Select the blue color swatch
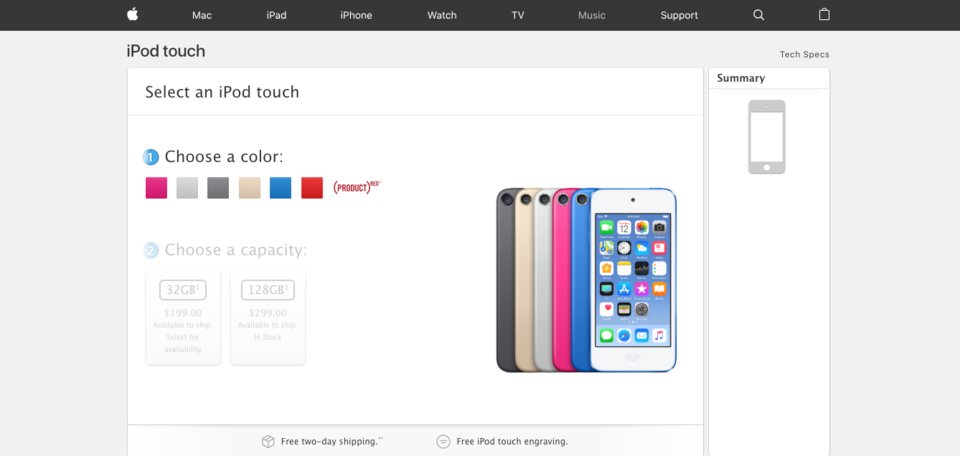Image resolution: width=960 pixels, height=456 pixels. coord(280,188)
